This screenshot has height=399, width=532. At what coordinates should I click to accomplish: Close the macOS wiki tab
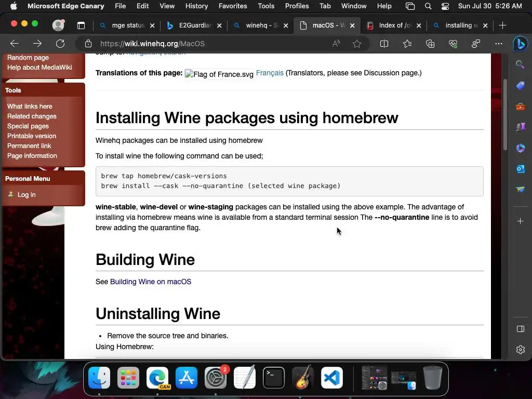click(x=352, y=25)
